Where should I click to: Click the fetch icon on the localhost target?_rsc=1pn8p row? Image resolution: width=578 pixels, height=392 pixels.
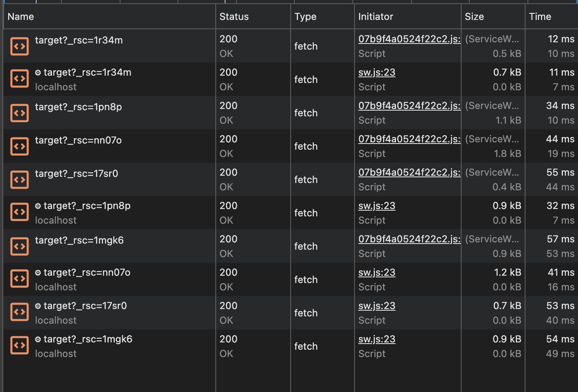coord(20,213)
